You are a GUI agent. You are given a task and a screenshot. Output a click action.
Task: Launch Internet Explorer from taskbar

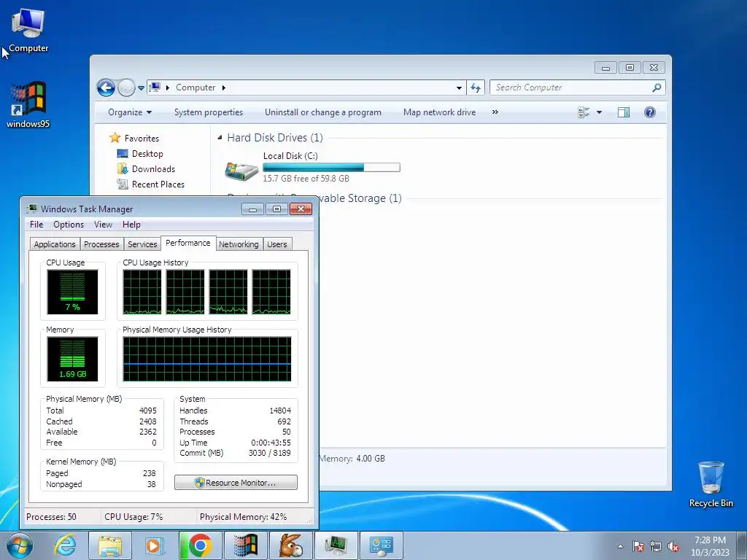(65, 545)
